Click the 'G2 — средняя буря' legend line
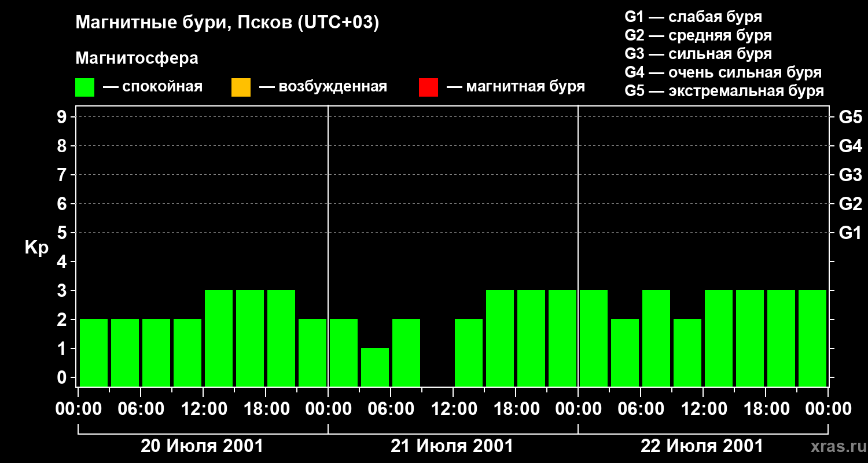This screenshot has height=463, width=868. [x=698, y=35]
